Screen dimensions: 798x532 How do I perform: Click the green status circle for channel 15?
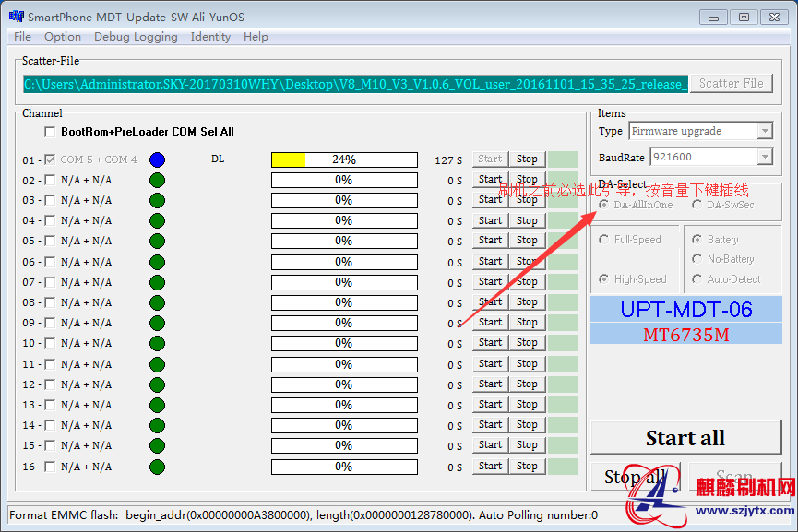[157, 445]
